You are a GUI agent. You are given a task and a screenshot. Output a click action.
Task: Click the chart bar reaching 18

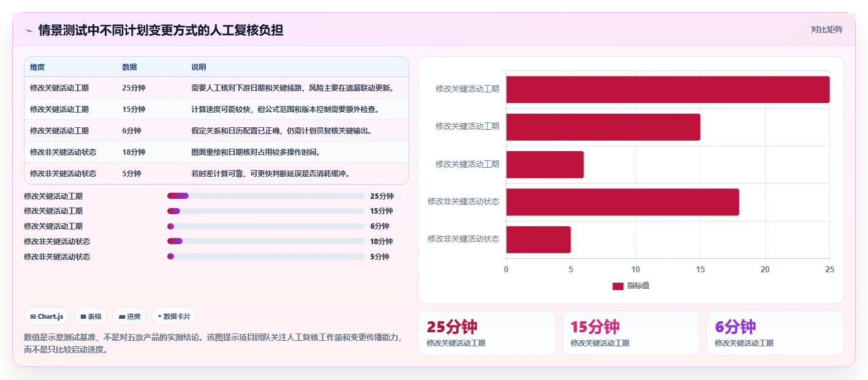point(622,202)
